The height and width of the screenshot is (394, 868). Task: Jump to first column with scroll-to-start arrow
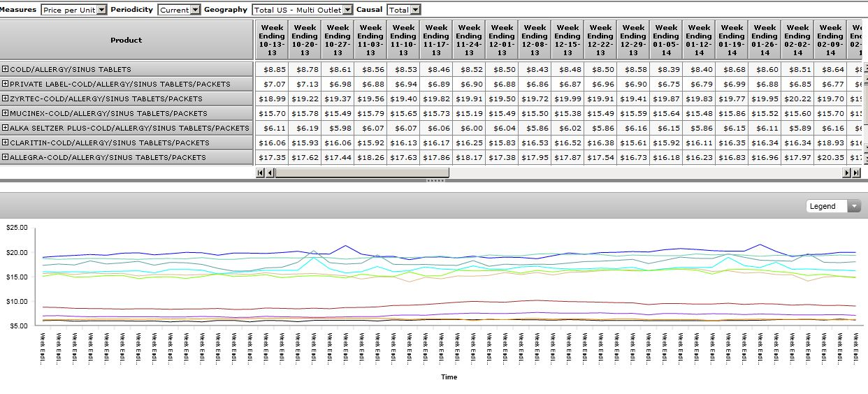tap(261, 173)
